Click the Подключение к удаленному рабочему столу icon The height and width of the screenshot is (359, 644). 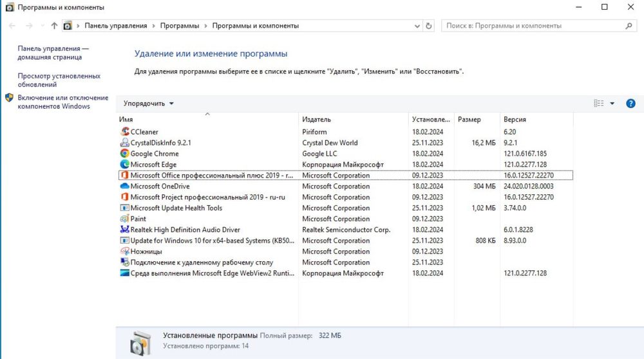click(124, 262)
